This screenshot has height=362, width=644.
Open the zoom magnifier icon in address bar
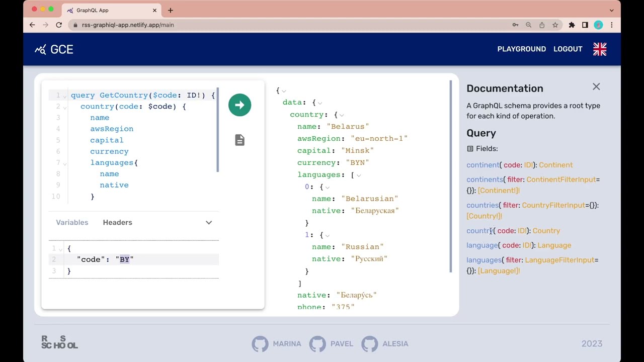529,25
